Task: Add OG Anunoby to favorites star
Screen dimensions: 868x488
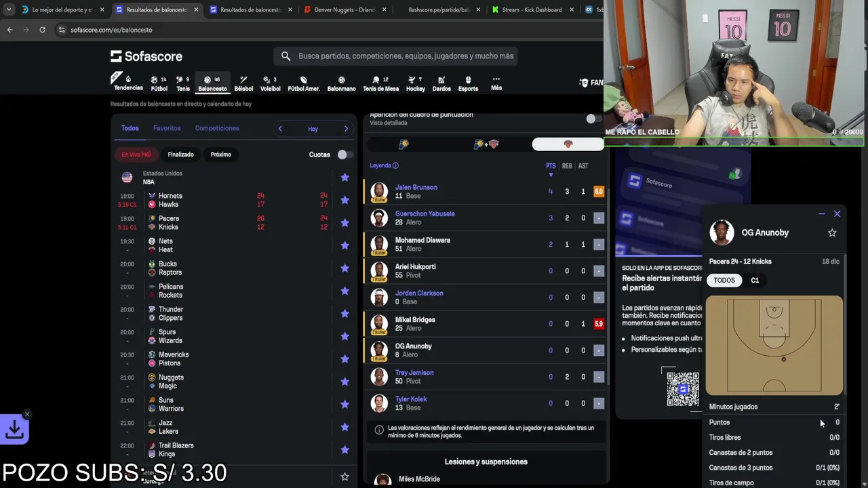Action: tap(832, 232)
